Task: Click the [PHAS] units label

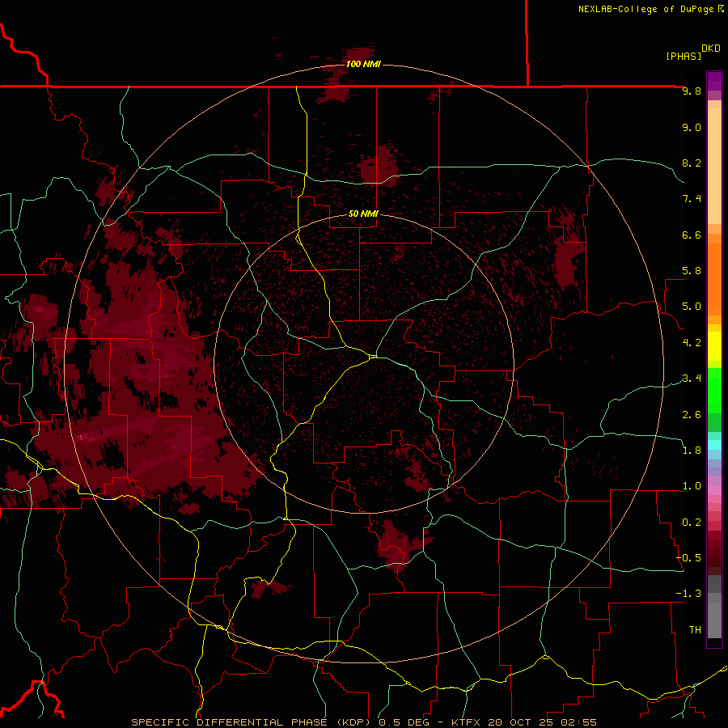Action: pyautogui.click(x=684, y=56)
